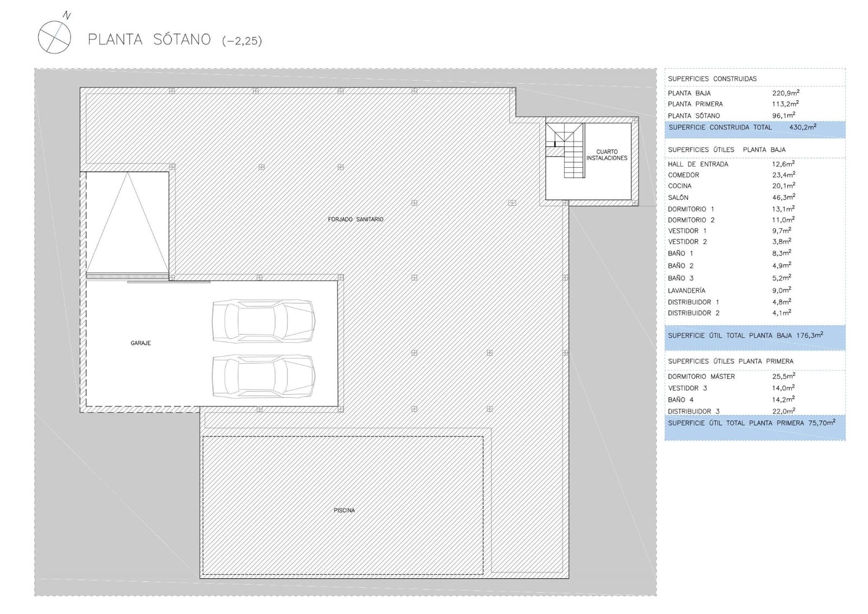Select the PISCINA label

click(x=344, y=510)
